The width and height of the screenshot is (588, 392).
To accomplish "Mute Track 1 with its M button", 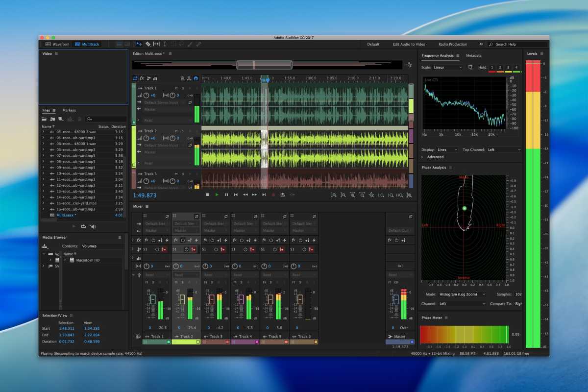I will (177, 88).
